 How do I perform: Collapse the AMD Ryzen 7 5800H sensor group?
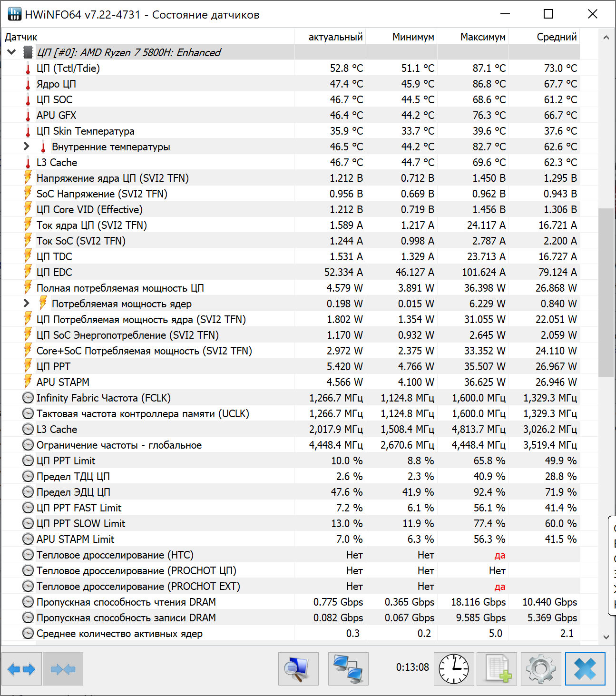11,52
